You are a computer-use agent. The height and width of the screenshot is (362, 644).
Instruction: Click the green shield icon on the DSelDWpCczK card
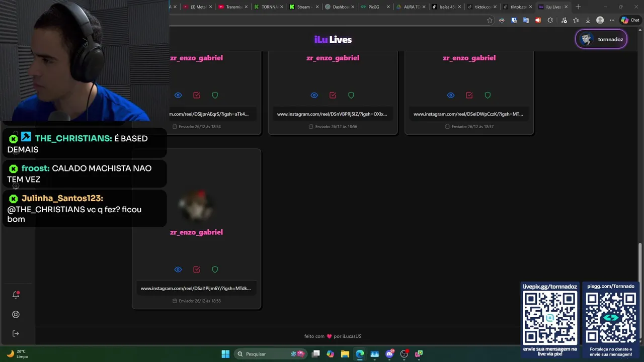488,95
